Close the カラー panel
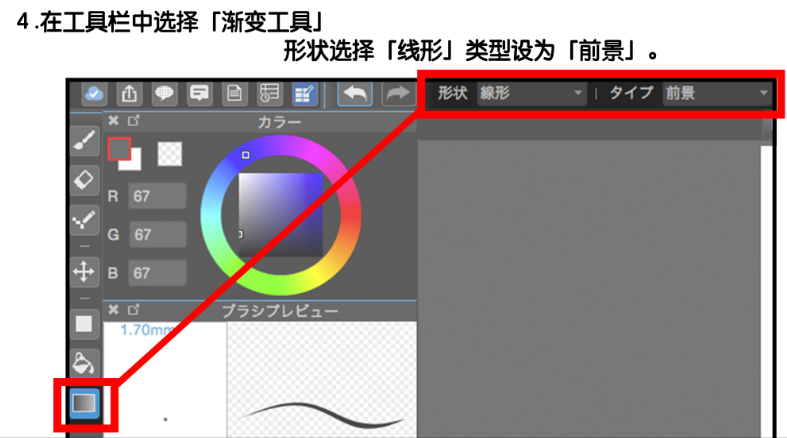Image resolution: width=787 pixels, height=438 pixels. coord(113,121)
